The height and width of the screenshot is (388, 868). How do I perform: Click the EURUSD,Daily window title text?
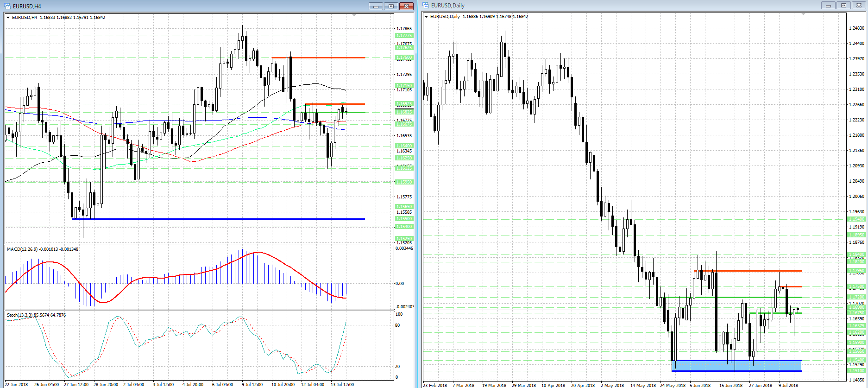447,6
